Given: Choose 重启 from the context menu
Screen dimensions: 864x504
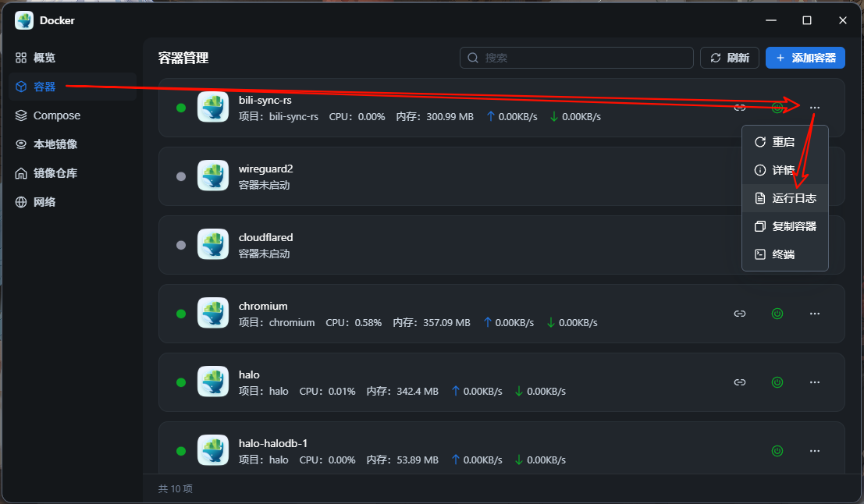Looking at the screenshot, I should pyautogui.click(x=784, y=142).
